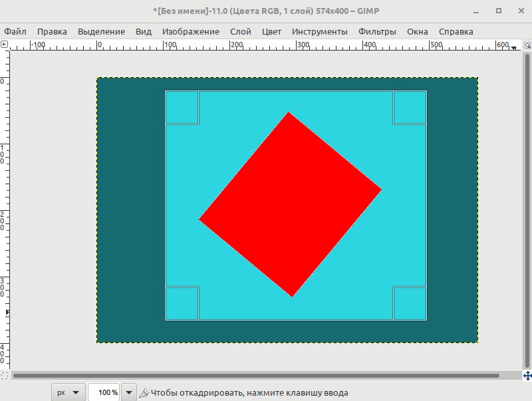Screen dimensions: 532x401
Task: Open the Цвет menu
Action: (271, 31)
